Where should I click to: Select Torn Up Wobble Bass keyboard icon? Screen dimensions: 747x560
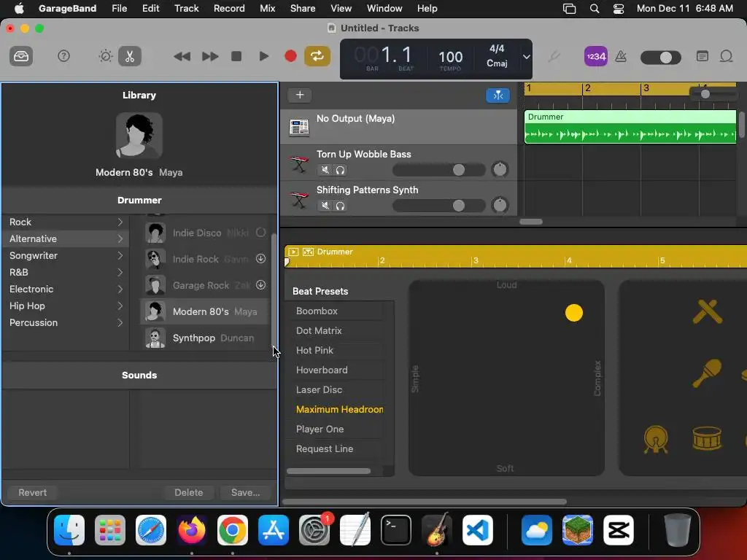tap(299, 164)
